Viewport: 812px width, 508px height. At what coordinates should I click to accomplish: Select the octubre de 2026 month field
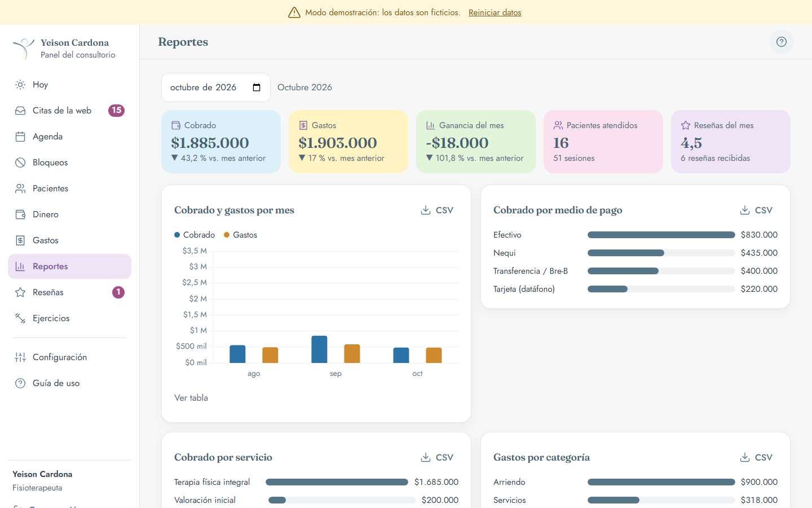point(216,87)
